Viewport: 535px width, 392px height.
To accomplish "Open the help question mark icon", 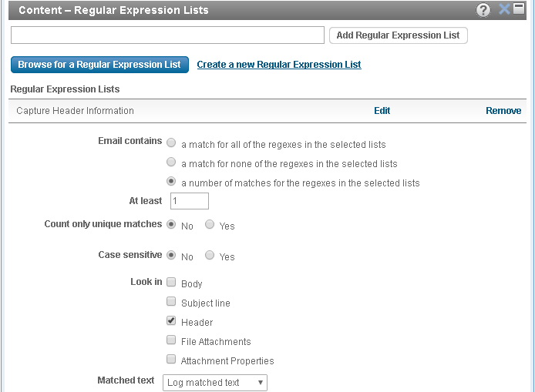I will click(483, 10).
